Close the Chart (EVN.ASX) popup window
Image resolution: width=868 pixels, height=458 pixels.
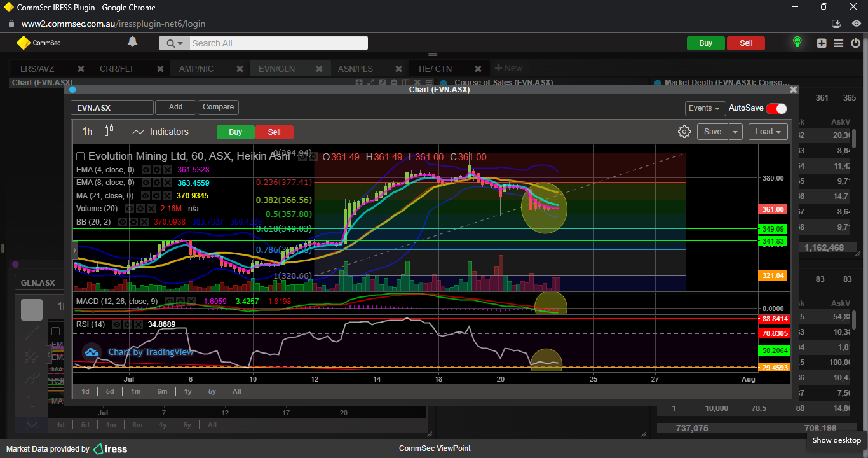pyautogui.click(x=793, y=90)
